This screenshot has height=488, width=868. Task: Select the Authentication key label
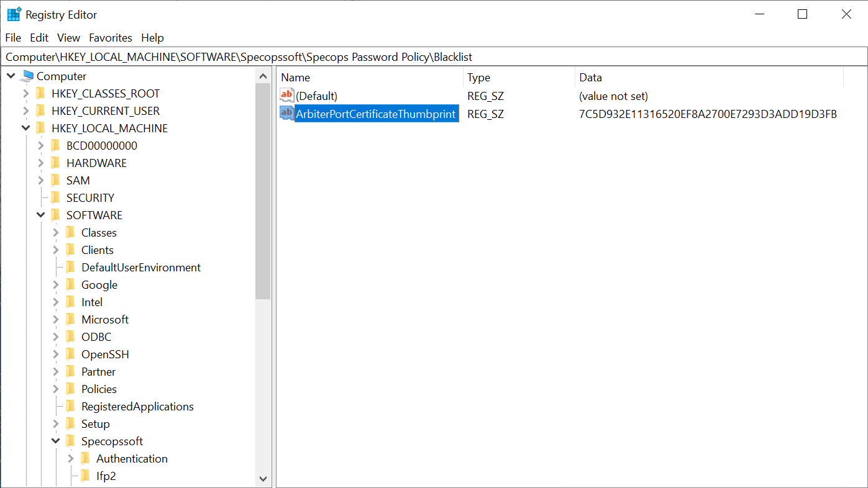click(132, 459)
